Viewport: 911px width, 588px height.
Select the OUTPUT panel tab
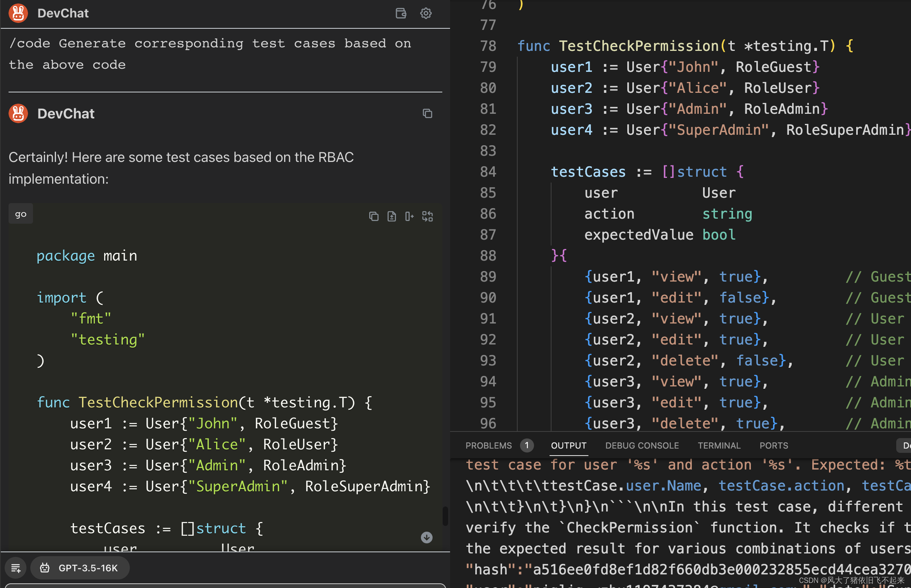click(569, 445)
